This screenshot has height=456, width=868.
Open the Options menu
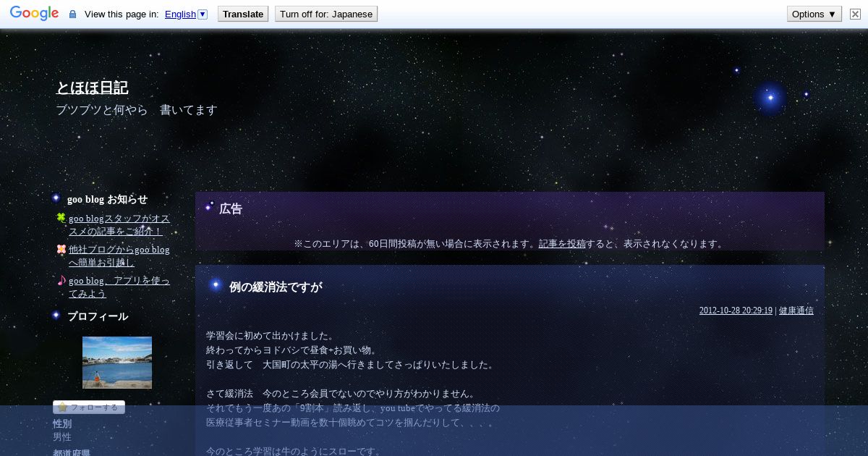[x=814, y=14]
